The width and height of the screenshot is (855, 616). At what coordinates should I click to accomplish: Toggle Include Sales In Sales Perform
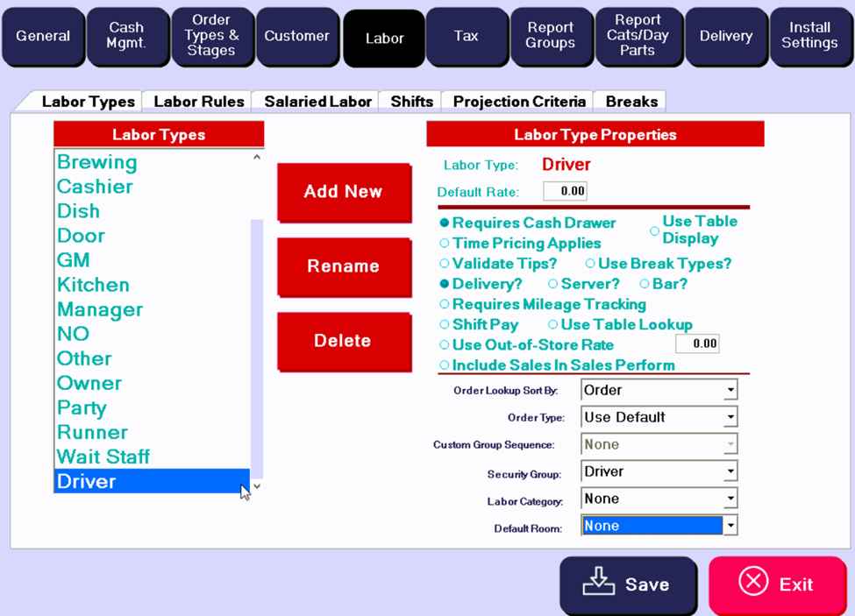(x=557, y=365)
